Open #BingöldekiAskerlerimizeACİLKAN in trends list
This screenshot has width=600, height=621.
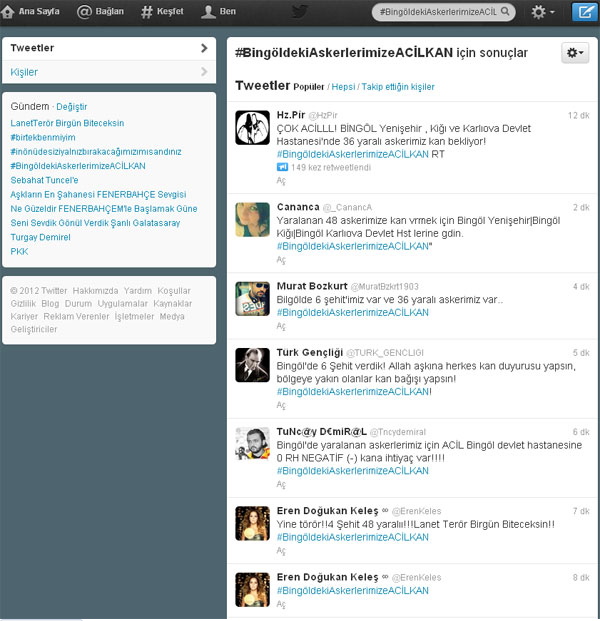tap(78, 166)
